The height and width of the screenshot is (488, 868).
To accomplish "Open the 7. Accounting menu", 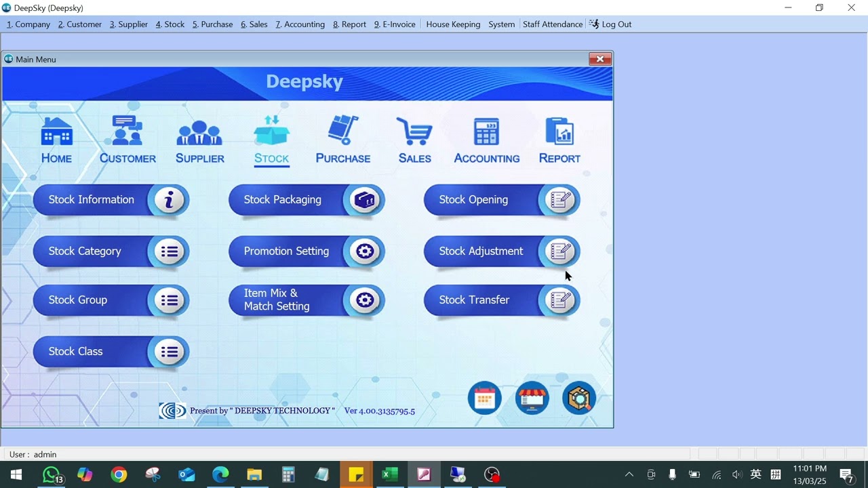I will (x=300, y=24).
